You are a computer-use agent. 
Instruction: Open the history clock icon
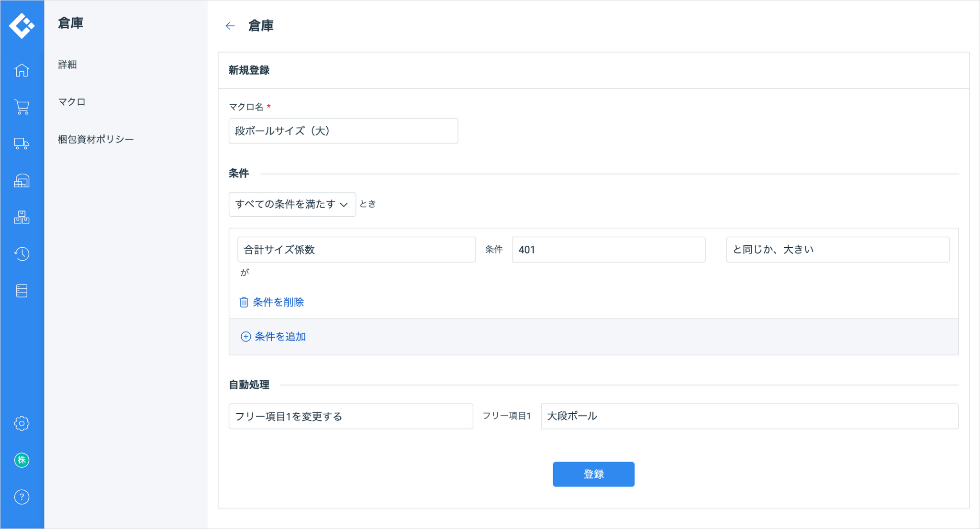[x=22, y=254]
